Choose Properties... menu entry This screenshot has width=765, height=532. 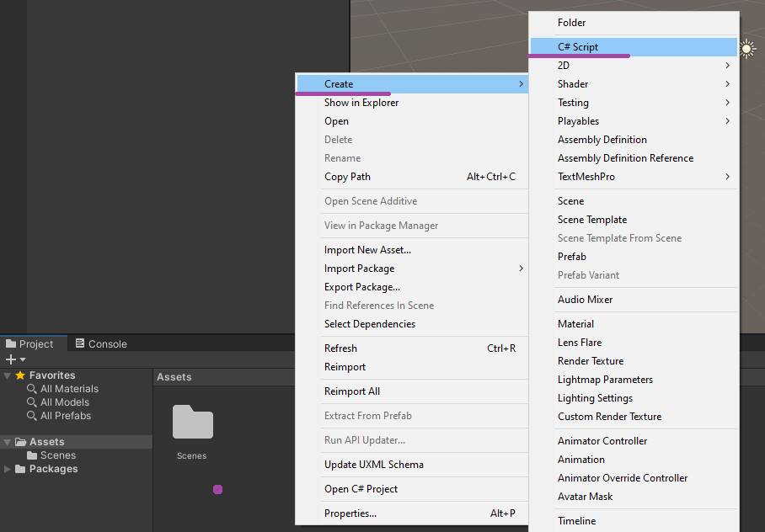[x=412, y=513]
